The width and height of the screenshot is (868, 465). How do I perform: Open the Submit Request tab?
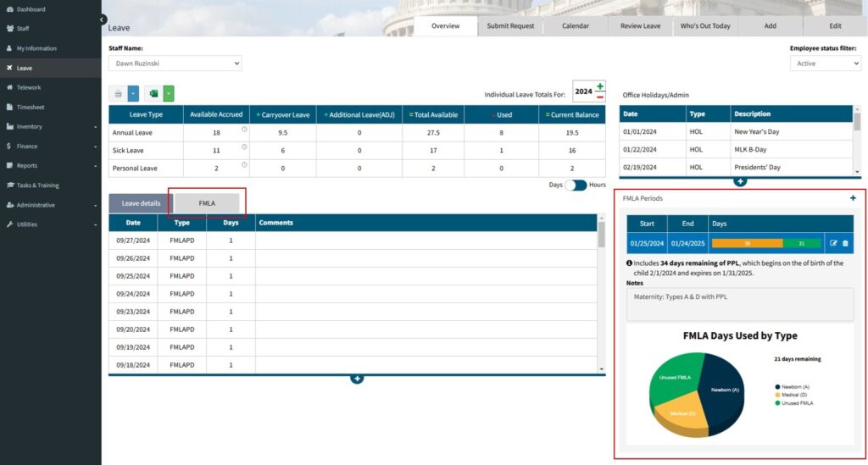pos(510,26)
